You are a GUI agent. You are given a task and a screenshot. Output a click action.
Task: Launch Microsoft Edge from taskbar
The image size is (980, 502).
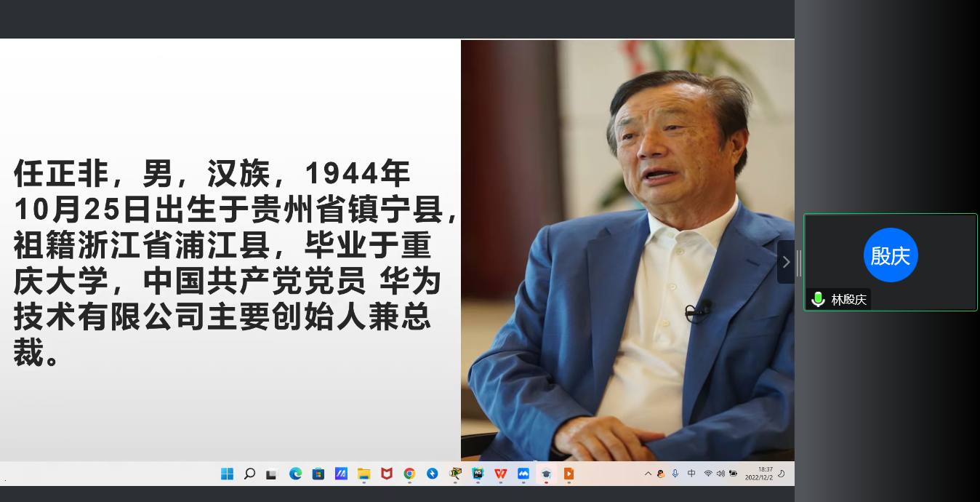[x=295, y=474]
